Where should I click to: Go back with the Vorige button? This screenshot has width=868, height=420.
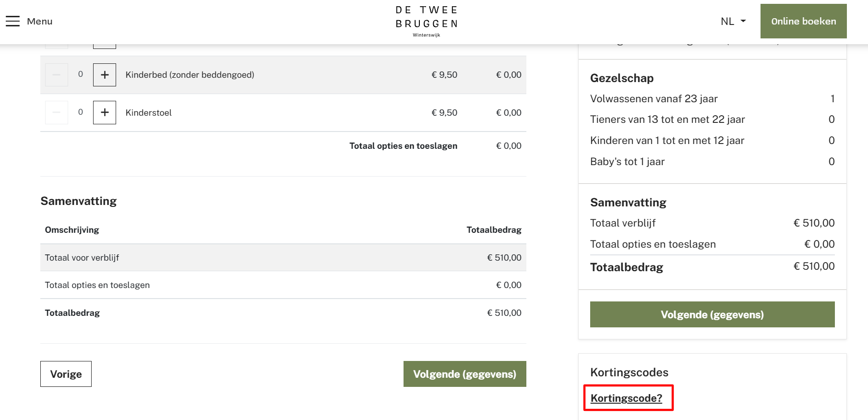pos(66,374)
